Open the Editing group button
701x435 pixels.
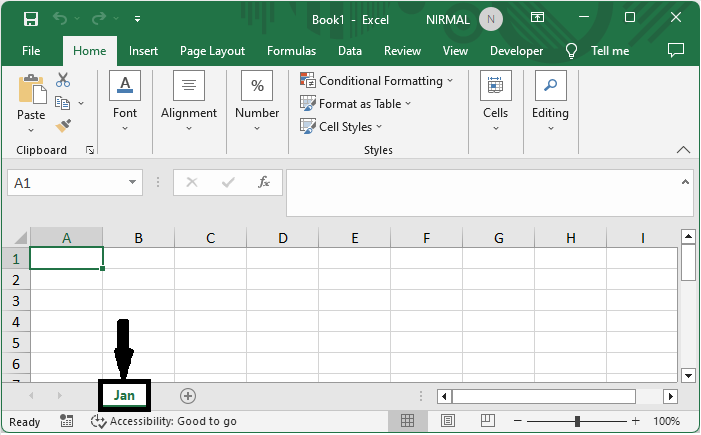click(x=550, y=100)
